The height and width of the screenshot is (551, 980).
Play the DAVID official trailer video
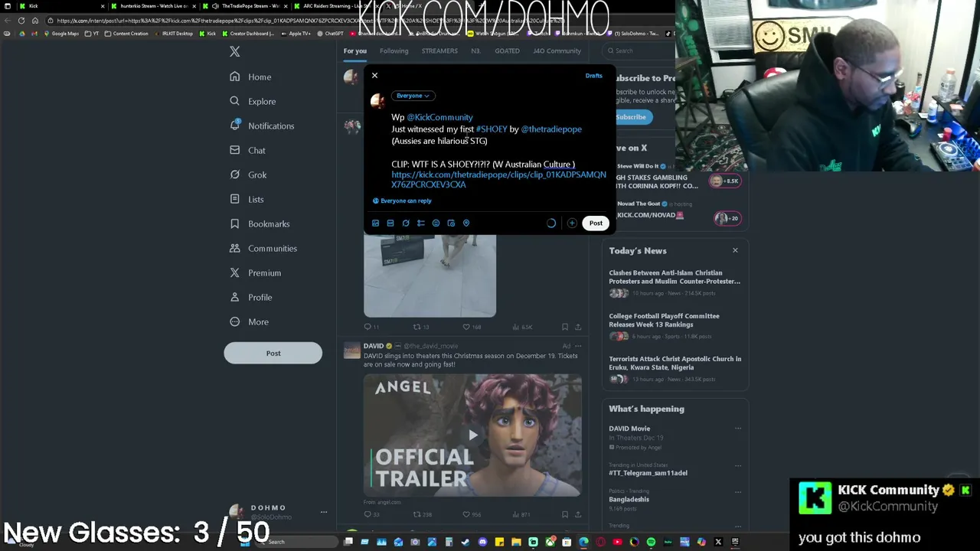point(472,435)
